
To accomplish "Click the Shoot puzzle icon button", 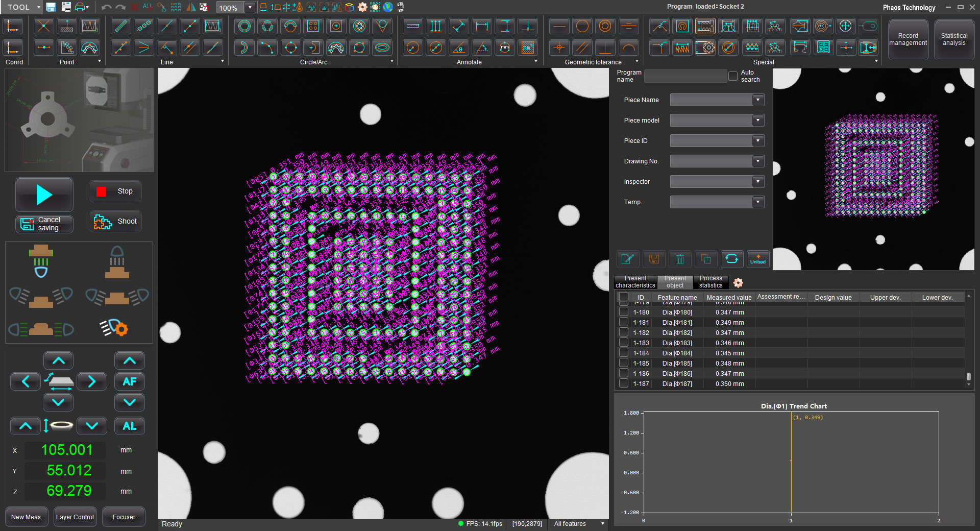I will 115,222.
